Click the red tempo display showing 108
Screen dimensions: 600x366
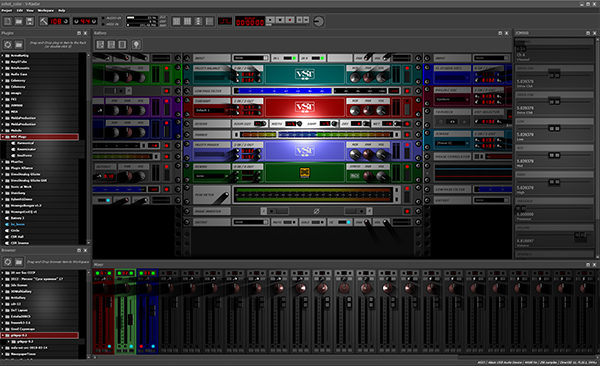[55, 21]
